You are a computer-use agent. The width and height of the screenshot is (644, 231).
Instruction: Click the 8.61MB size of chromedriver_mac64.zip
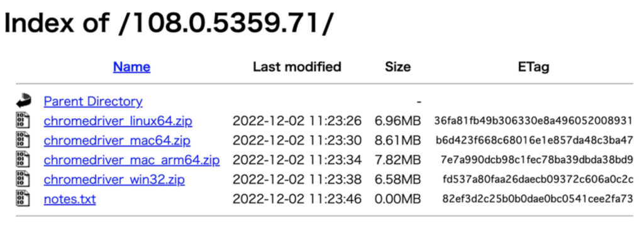[x=397, y=140]
